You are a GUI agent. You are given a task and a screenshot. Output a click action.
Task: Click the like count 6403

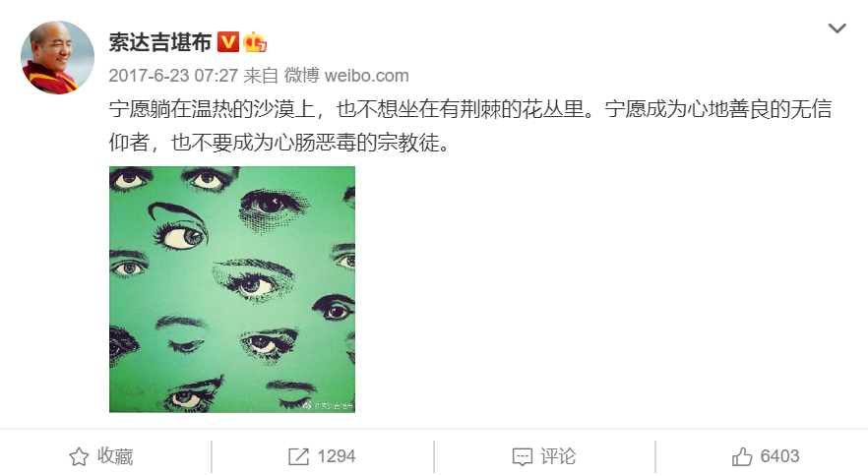tap(779, 456)
